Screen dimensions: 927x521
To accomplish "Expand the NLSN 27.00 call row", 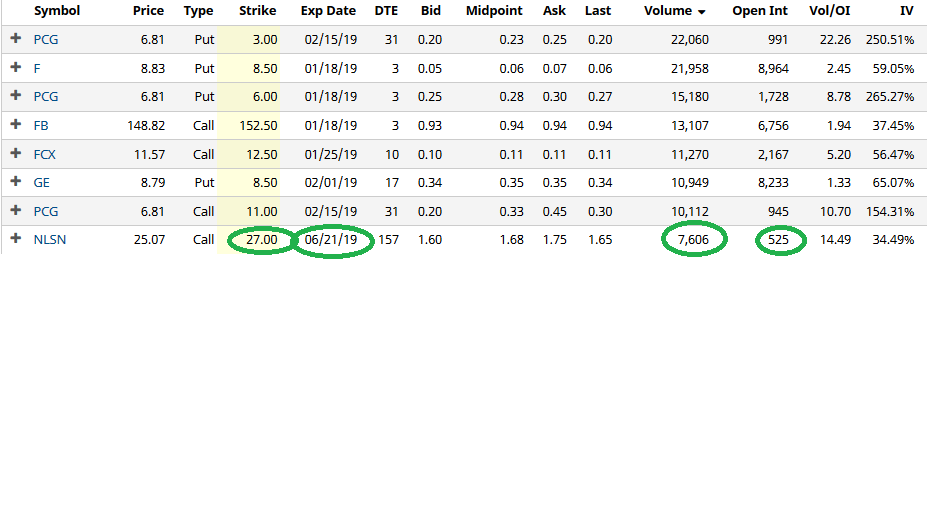I will point(16,239).
